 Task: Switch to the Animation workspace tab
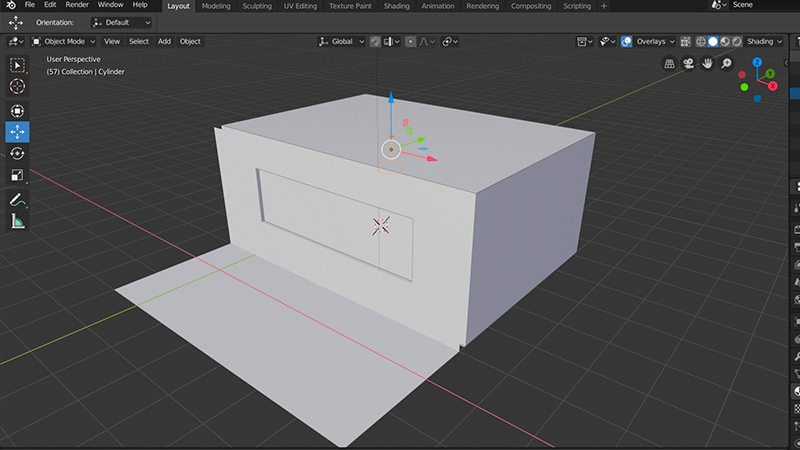click(x=438, y=6)
